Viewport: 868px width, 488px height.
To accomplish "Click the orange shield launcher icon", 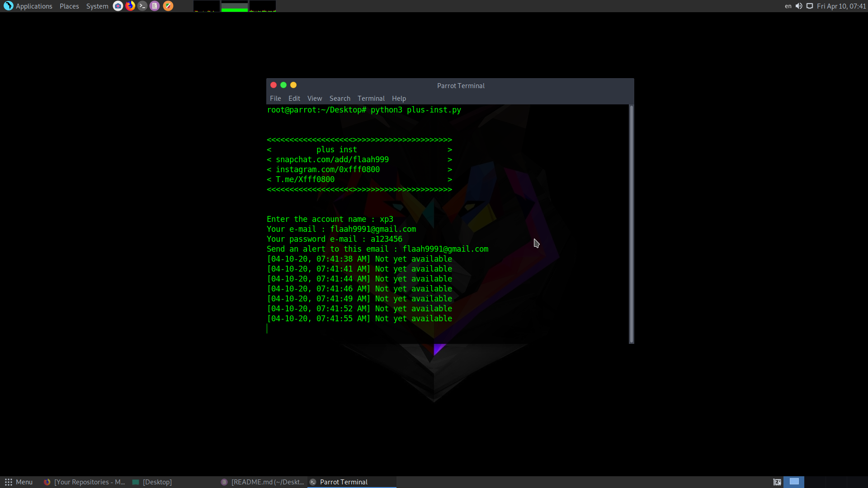I will coord(168,6).
